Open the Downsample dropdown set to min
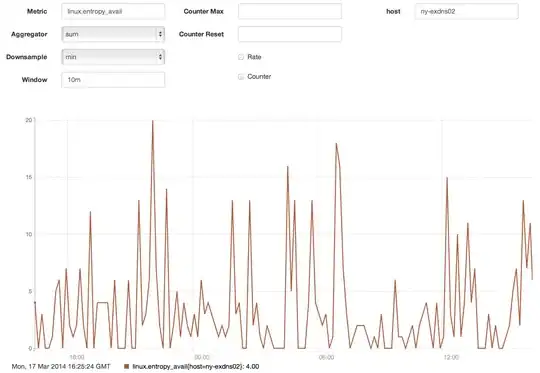Screen dimensions: 540x373 click(x=113, y=57)
